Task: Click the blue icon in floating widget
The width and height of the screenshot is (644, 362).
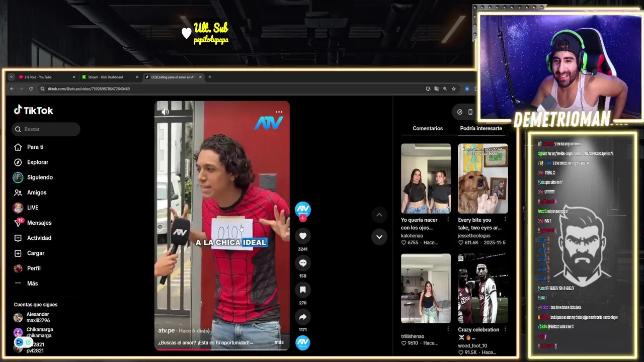Action: tap(19, 342)
